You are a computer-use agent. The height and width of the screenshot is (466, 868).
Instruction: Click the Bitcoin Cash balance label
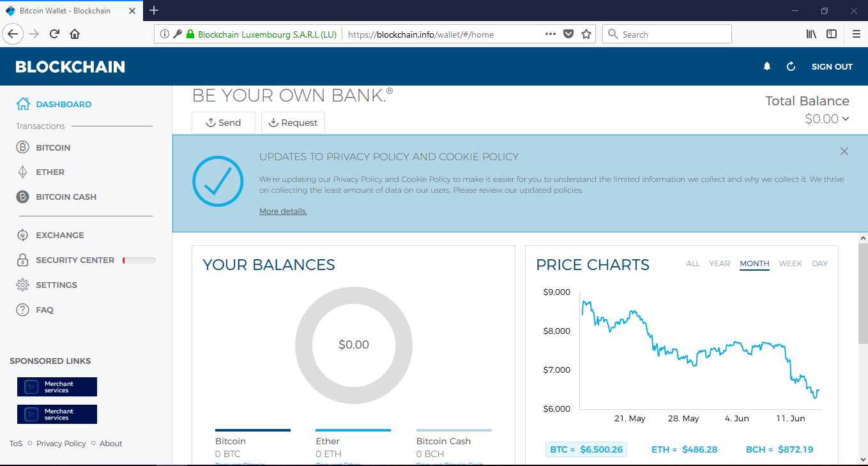point(443,441)
